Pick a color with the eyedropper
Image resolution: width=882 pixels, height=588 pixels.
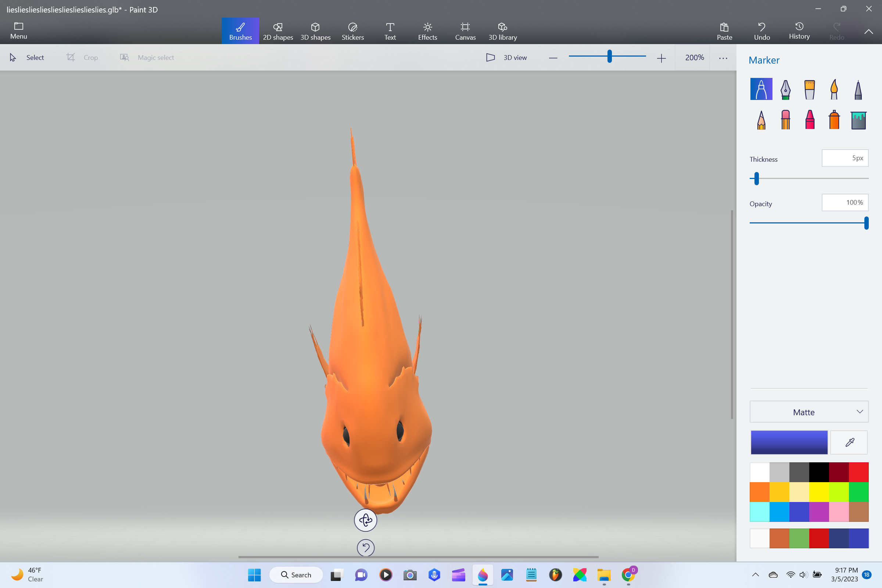(x=849, y=442)
